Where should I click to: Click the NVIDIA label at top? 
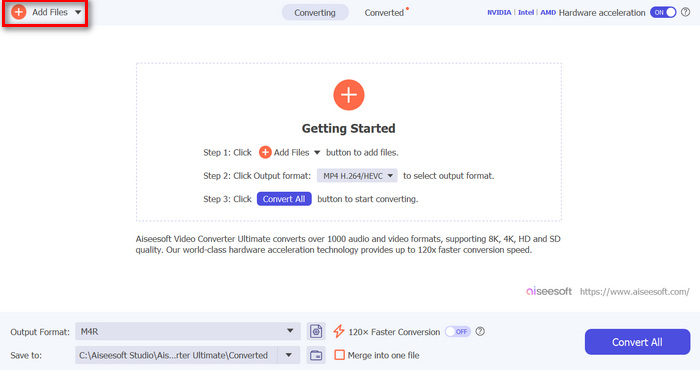click(499, 12)
